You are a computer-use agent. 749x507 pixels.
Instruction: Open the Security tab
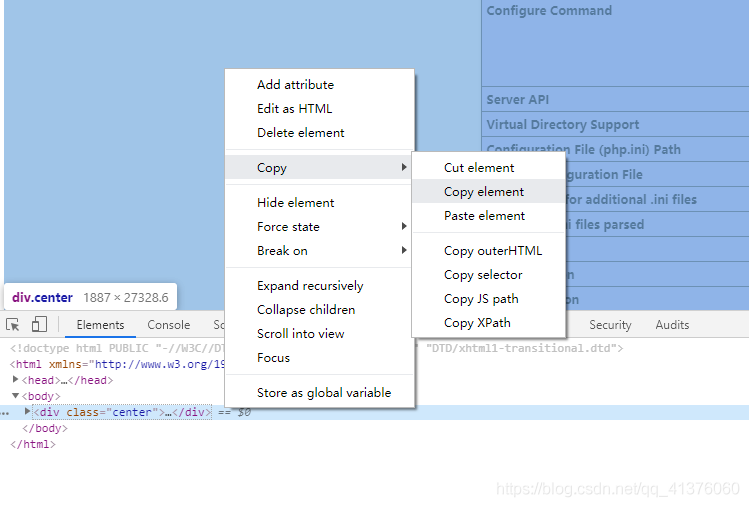pyautogui.click(x=610, y=325)
